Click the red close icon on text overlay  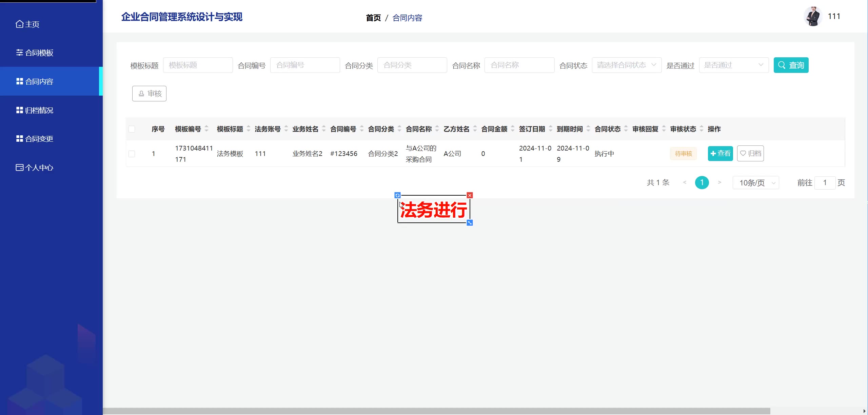pos(470,195)
